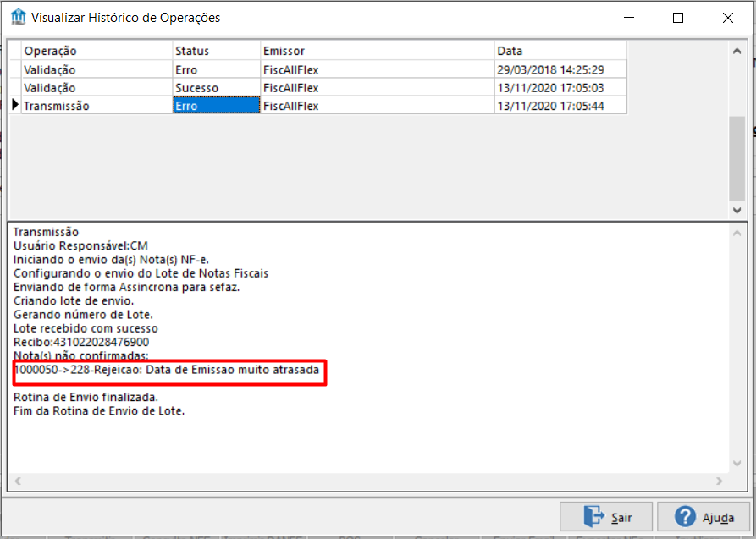Click the highlighted Erro status cell
This screenshot has height=539, width=756.
[x=217, y=106]
